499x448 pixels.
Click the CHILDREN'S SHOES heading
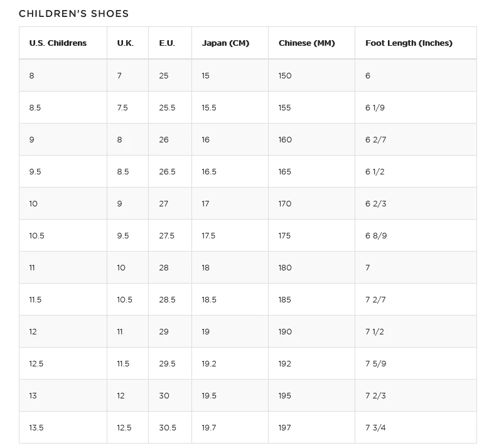tap(73, 13)
